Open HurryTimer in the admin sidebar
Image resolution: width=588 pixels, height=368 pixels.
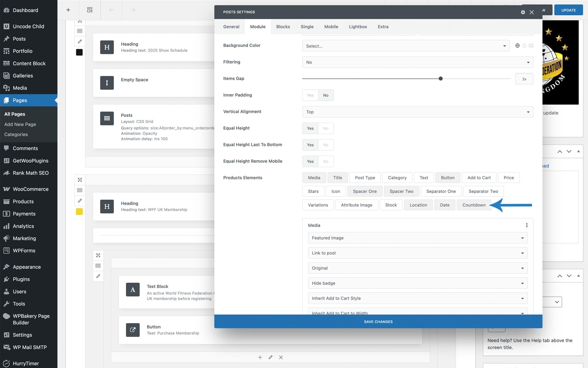[26, 363]
